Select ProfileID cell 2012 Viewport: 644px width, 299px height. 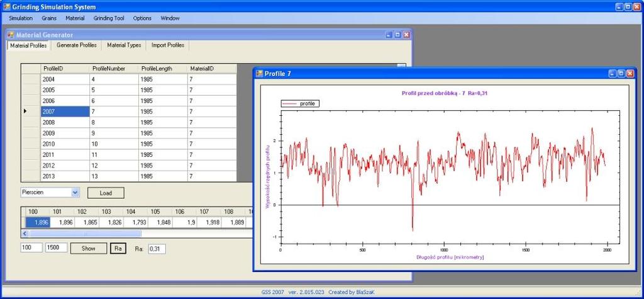65,166
